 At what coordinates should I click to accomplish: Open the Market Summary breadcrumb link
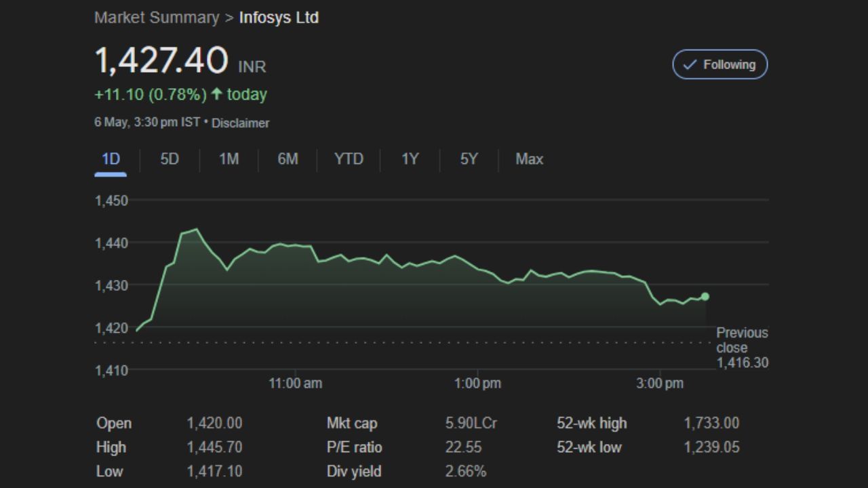click(157, 18)
